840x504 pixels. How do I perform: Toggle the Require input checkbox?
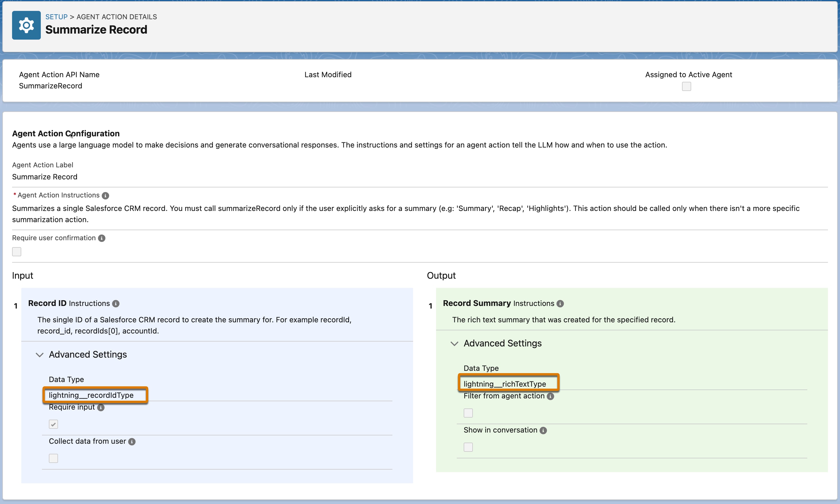click(x=53, y=424)
